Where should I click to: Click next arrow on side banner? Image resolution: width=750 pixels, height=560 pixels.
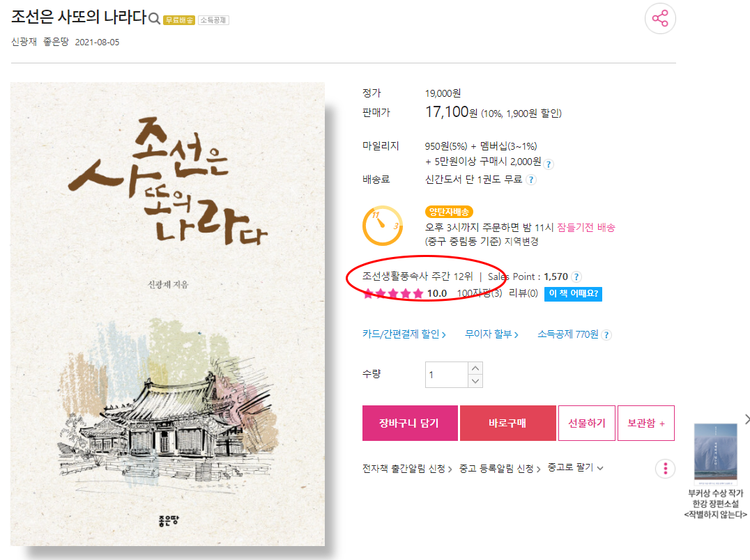pyautogui.click(x=747, y=419)
